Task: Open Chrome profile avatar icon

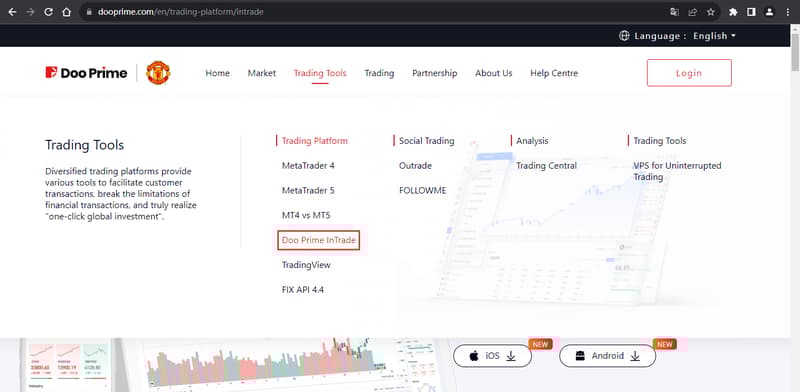Action: (x=769, y=12)
